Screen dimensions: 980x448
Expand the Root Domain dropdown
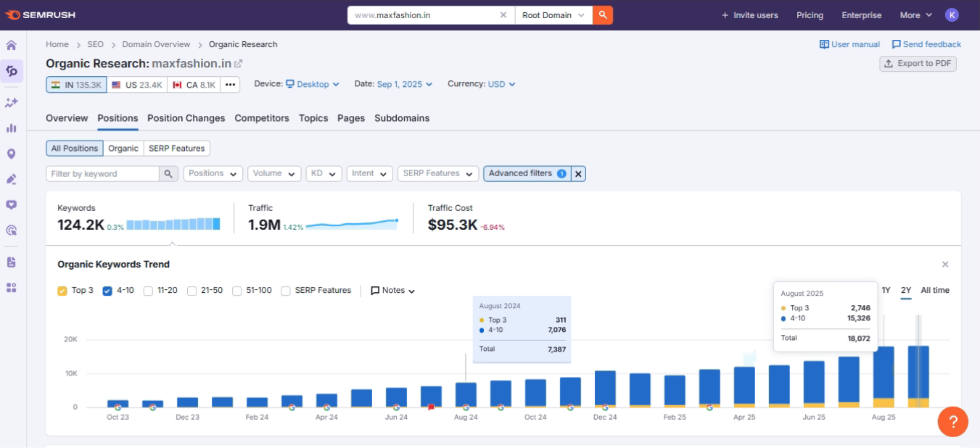click(x=553, y=15)
